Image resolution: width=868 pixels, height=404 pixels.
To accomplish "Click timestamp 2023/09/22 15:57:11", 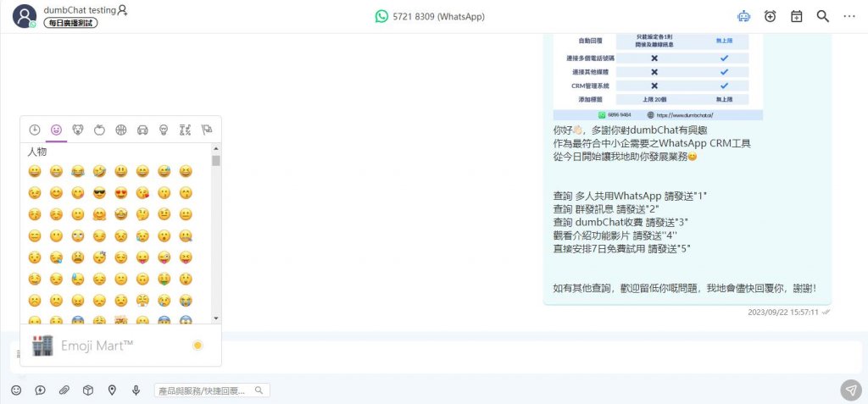I will tap(782, 313).
